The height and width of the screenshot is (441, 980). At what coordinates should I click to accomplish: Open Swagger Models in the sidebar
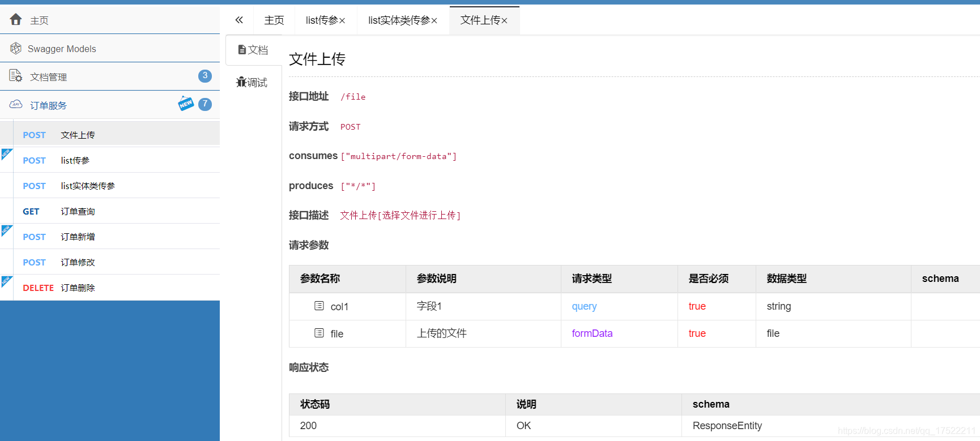[110, 48]
